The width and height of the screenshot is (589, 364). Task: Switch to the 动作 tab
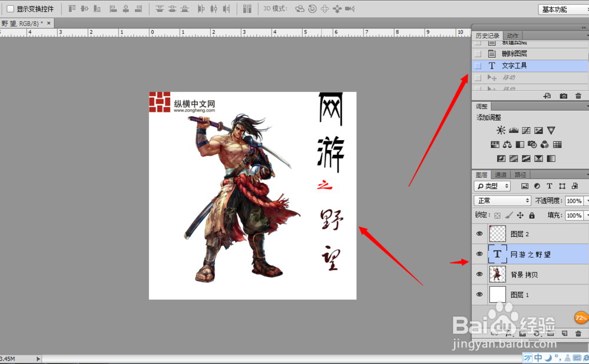point(512,36)
